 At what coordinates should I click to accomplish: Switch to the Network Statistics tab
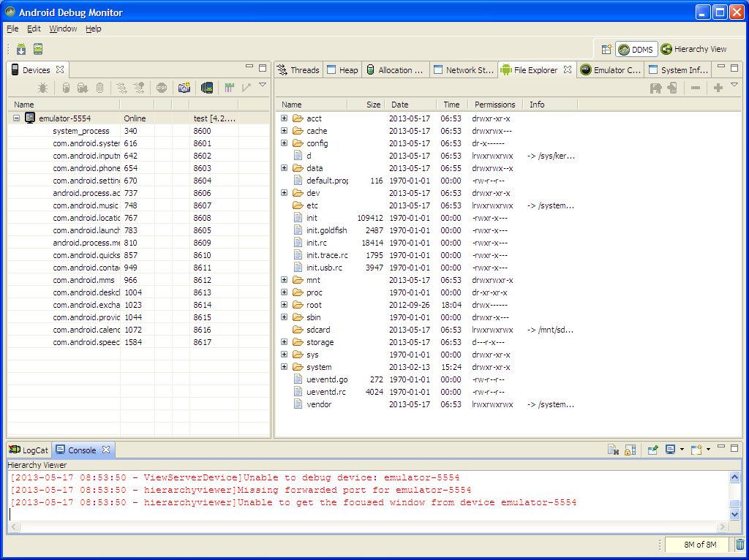463,69
